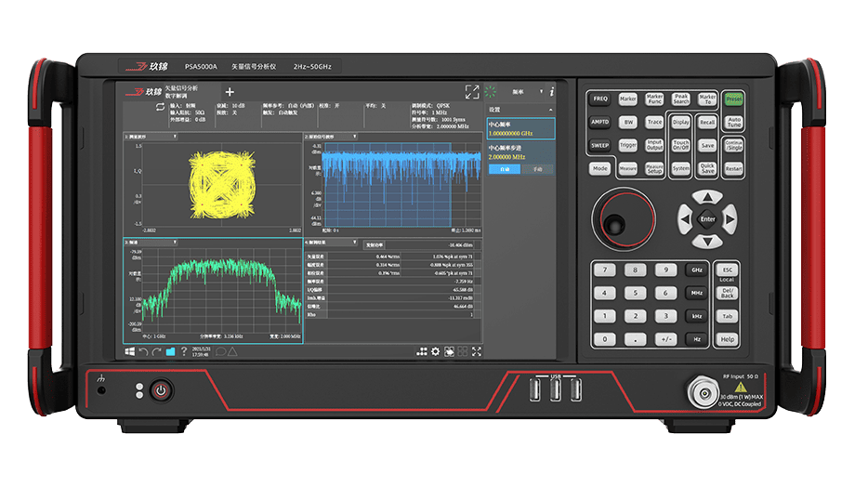The height and width of the screenshot is (487, 868).
Task: Click the green Preset key
Action: [733, 99]
